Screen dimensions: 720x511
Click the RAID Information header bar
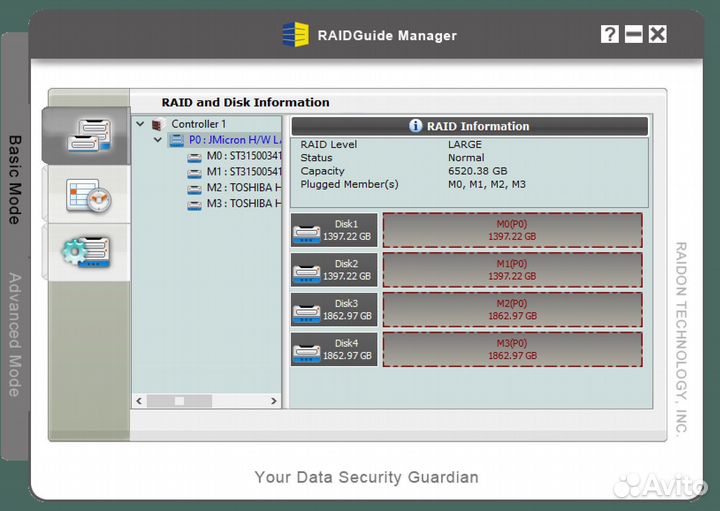pyautogui.click(x=469, y=126)
